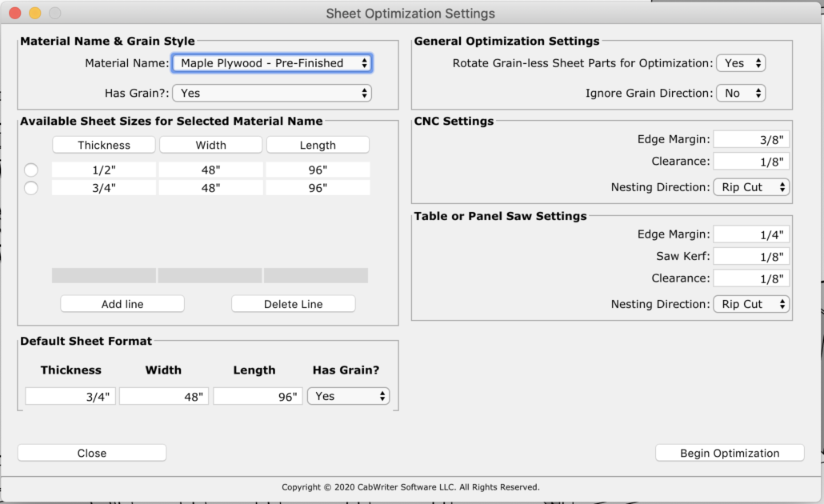The width and height of the screenshot is (824, 504).
Task: Sort by the Thickness column header
Action: 104,145
